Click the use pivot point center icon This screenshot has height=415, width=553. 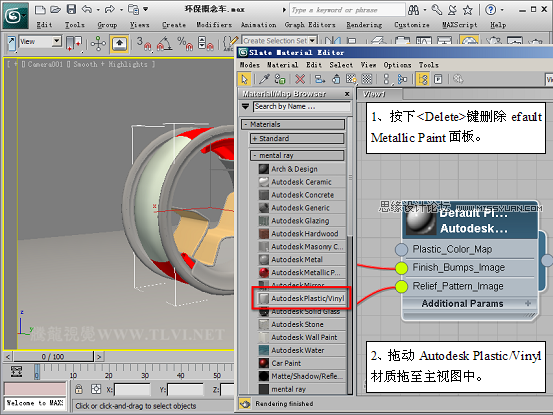(74, 44)
